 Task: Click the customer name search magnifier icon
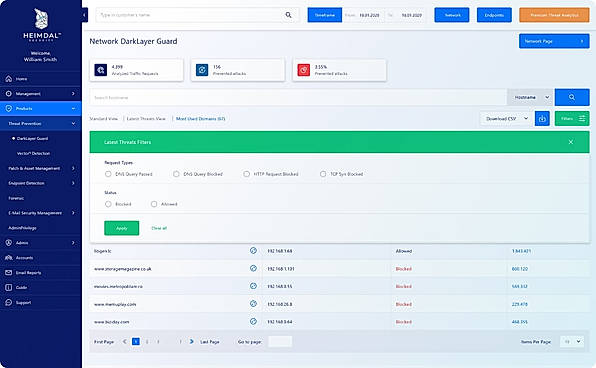[288, 15]
